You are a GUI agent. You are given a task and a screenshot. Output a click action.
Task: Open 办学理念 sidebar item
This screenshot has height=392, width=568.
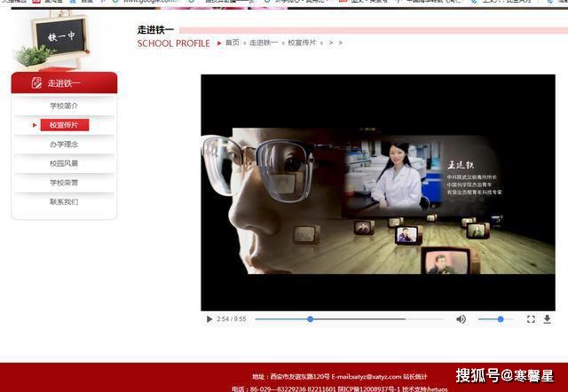coord(64,145)
